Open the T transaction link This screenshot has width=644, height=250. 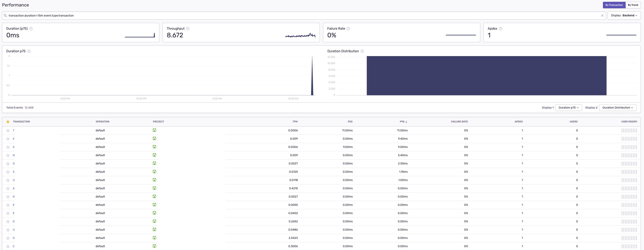[14, 131]
